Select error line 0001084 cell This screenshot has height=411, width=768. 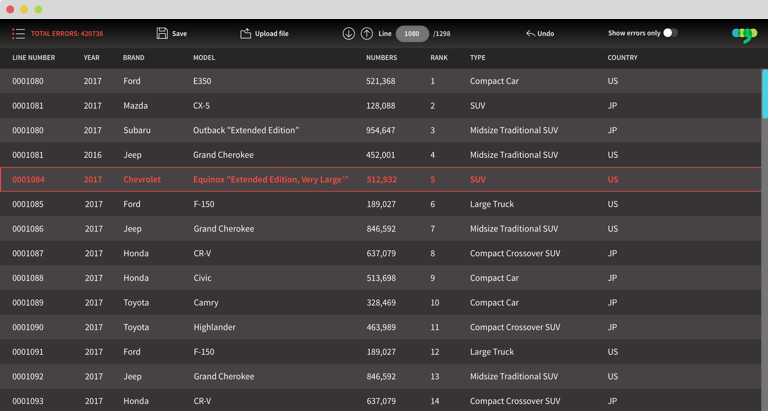28,179
